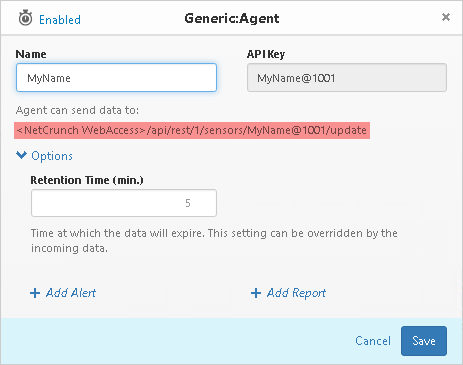Save the Generic Agent sensor settings
463x365 pixels.
click(x=424, y=341)
